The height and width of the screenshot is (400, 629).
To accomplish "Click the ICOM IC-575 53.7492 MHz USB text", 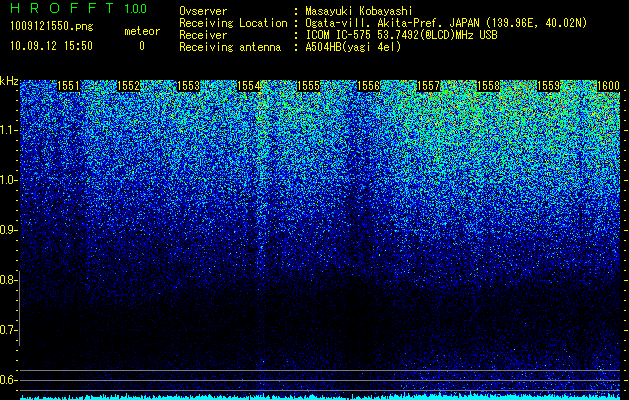I will click(401, 35).
